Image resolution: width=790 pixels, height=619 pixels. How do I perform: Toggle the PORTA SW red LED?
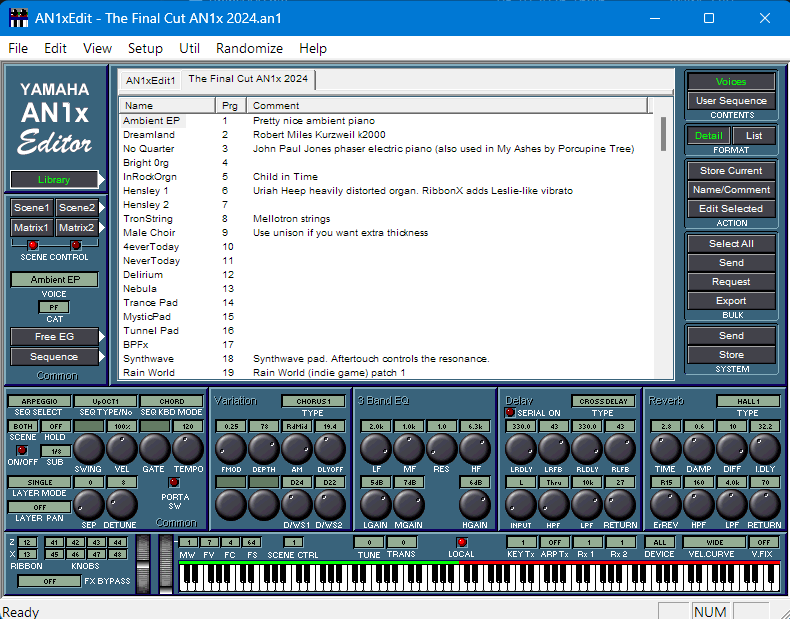174,482
